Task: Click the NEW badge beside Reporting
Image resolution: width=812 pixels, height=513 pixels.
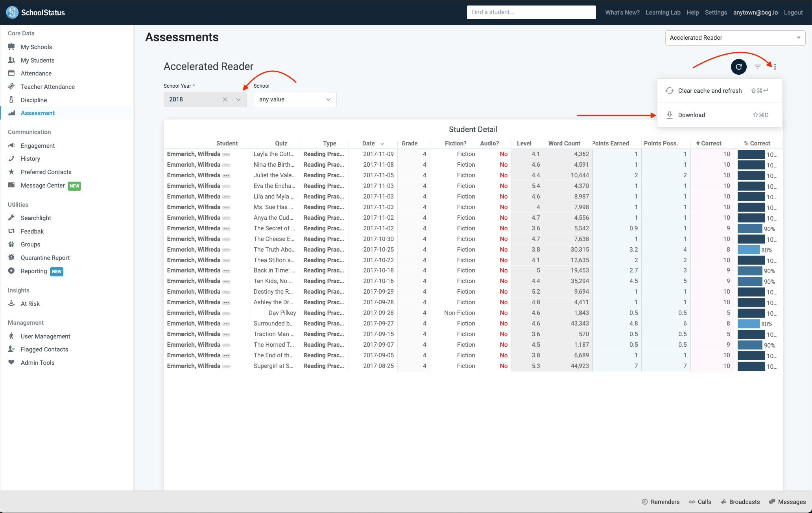Action: pos(57,272)
